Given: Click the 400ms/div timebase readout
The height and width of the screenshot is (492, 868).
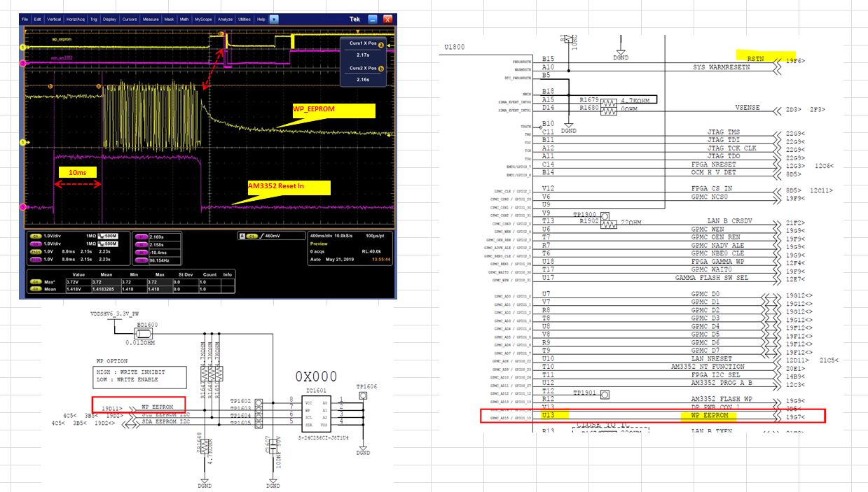Looking at the screenshot, I should point(322,236).
